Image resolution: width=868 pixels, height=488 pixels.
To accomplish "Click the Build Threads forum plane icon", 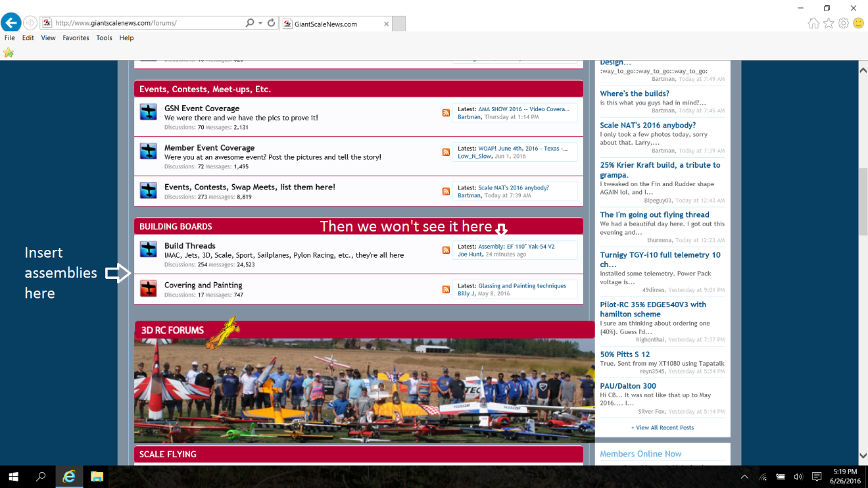I will (x=148, y=249).
